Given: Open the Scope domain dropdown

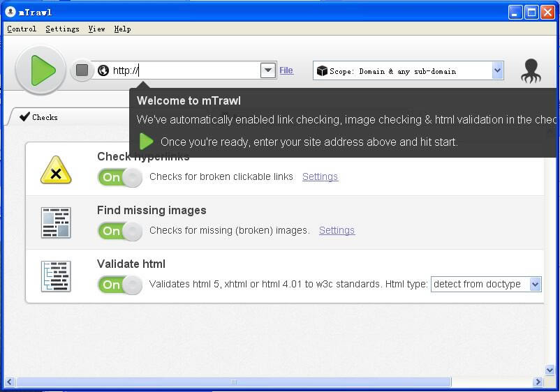Looking at the screenshot, I should click(497, 70).
